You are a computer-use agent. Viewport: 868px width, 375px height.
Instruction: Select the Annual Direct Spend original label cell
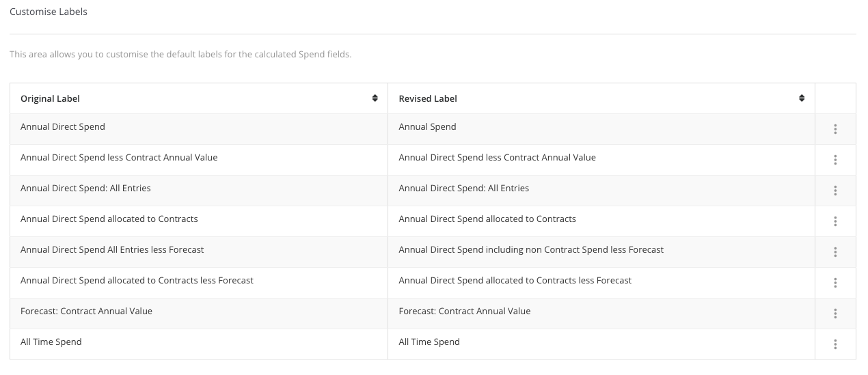199,129
